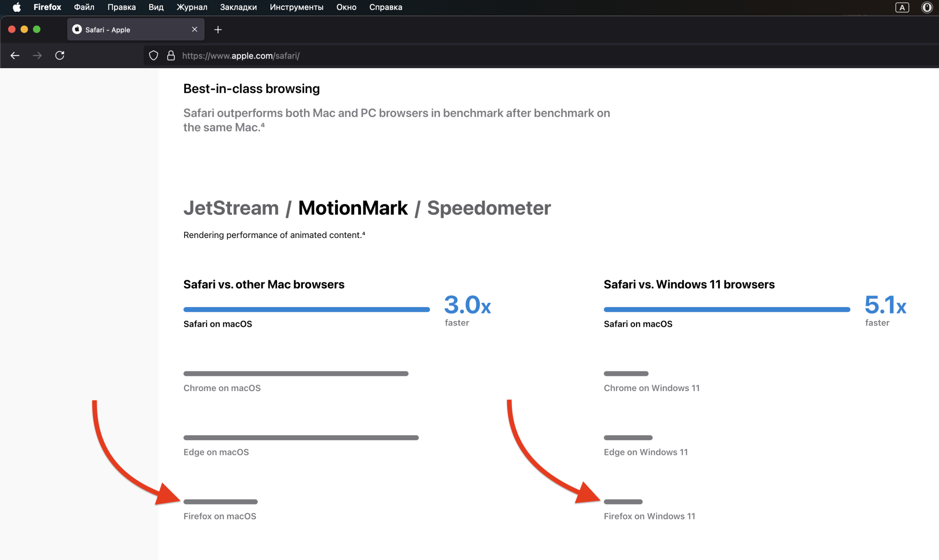939x560 pixels.
Task: Click the menu bar icon beside the input source
Action: coord(927,7)
